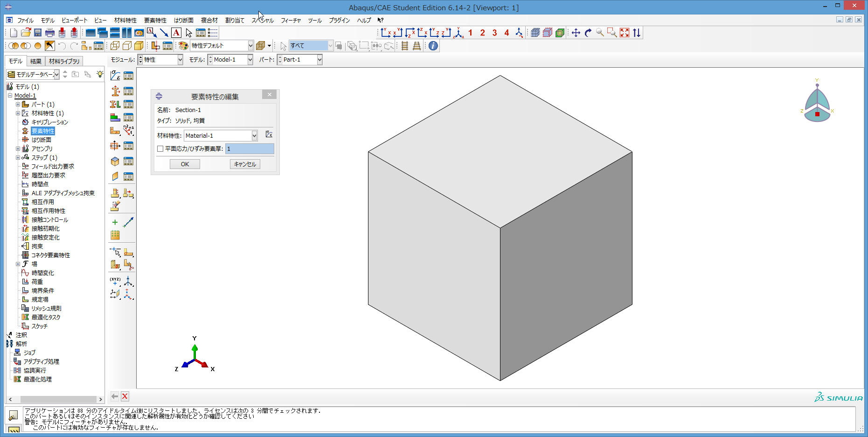
Task: Open a model file with folder icon
Action: tap(26, 33)
